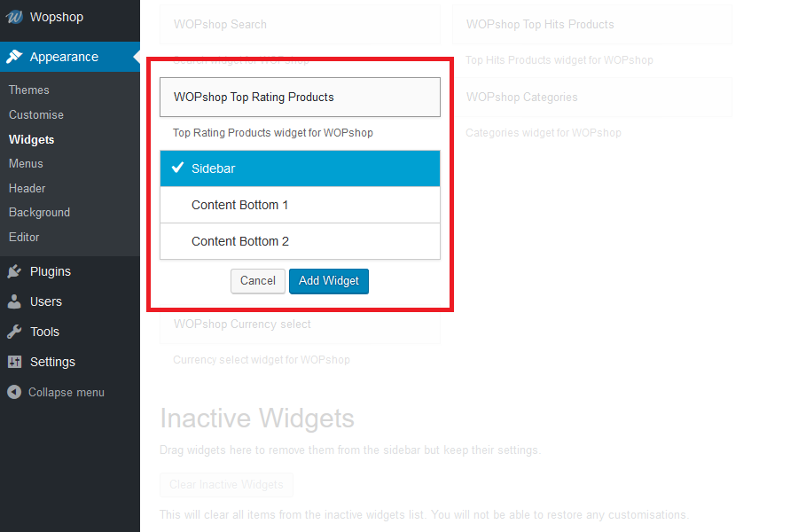
Task: Click the Tools wrench icon
Action: click(14, 332)
